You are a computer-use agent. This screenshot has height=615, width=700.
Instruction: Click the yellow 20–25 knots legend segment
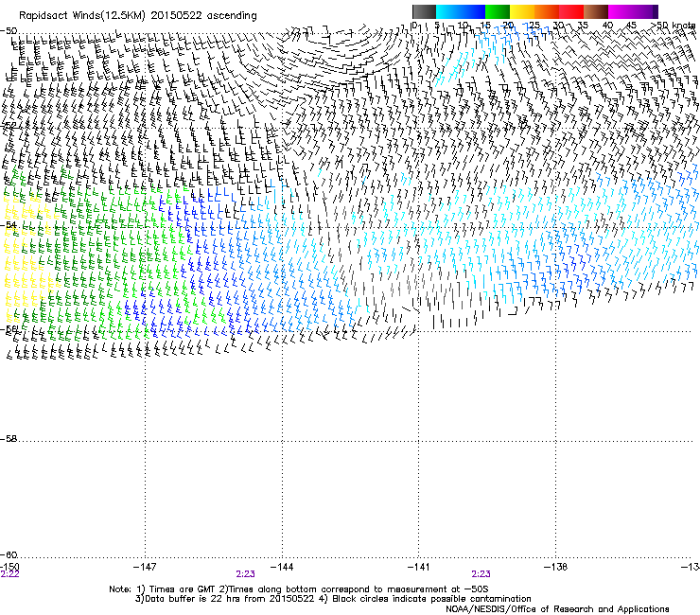click(x=522, y=11)
